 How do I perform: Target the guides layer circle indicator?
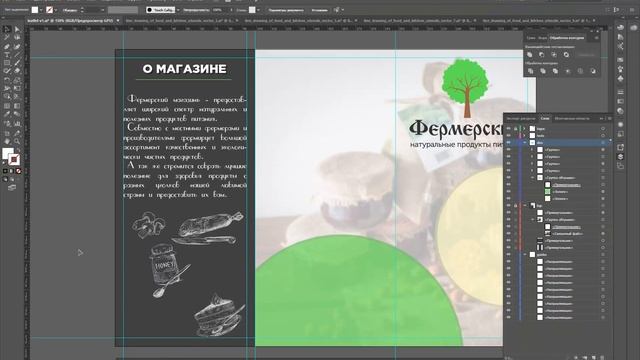coord(603,254)
